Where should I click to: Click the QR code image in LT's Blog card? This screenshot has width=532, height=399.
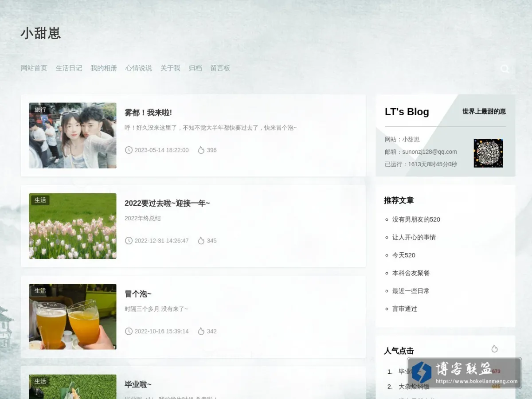pyautogui.click(x=488, y=153)
